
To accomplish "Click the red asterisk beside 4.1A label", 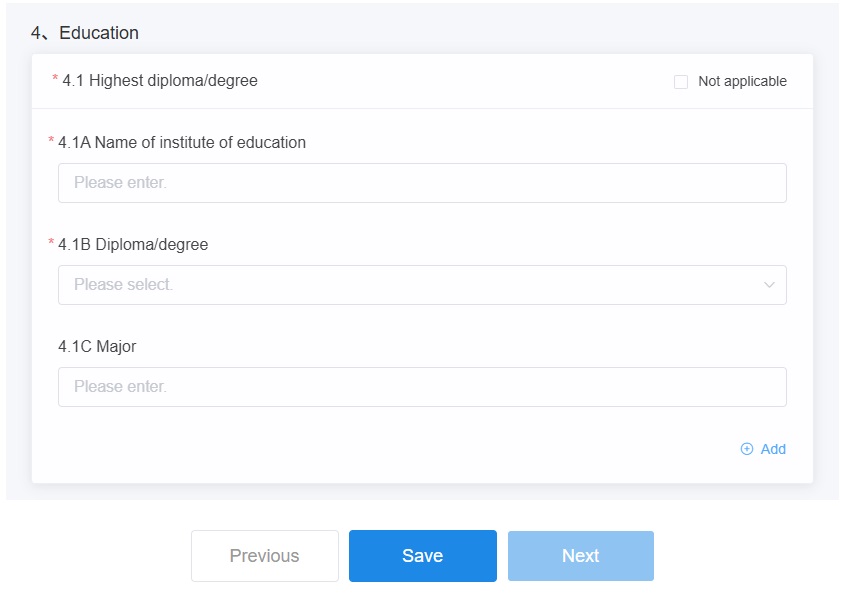I will tap(51, 140).
